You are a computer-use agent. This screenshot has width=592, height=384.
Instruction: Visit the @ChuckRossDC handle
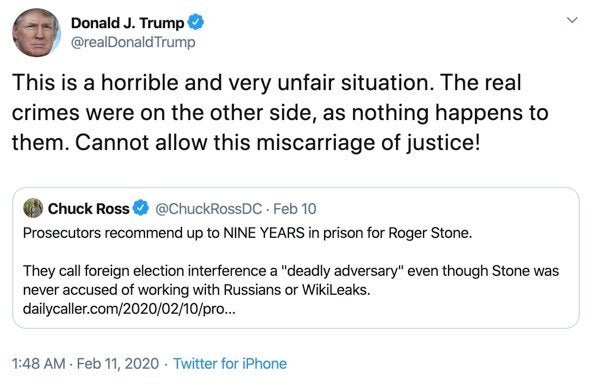[208, 208]
